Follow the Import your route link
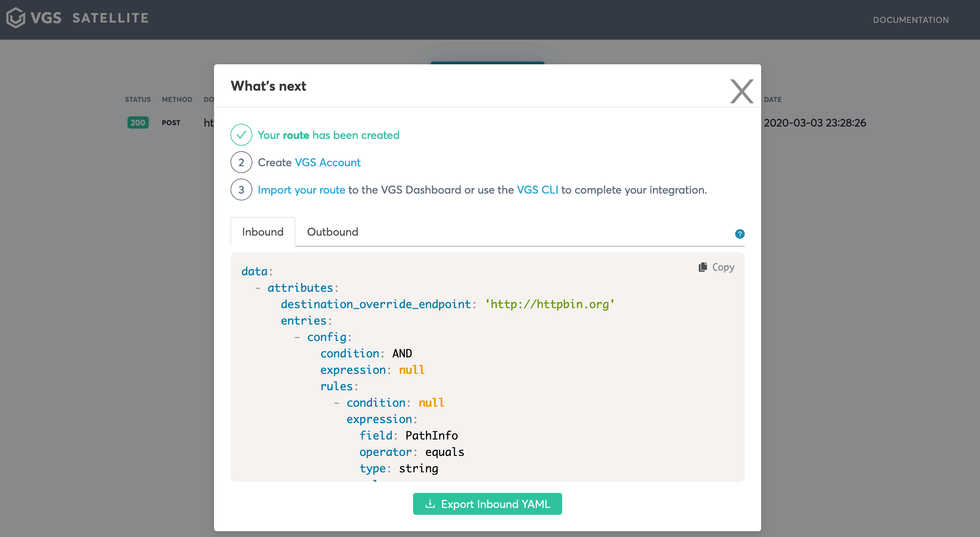Screen dimensions: 980x537 coord(301,190)
